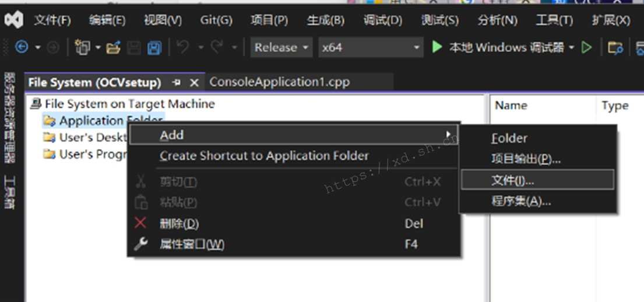
Task: Click the undo arrow icon
Action: 183,47
